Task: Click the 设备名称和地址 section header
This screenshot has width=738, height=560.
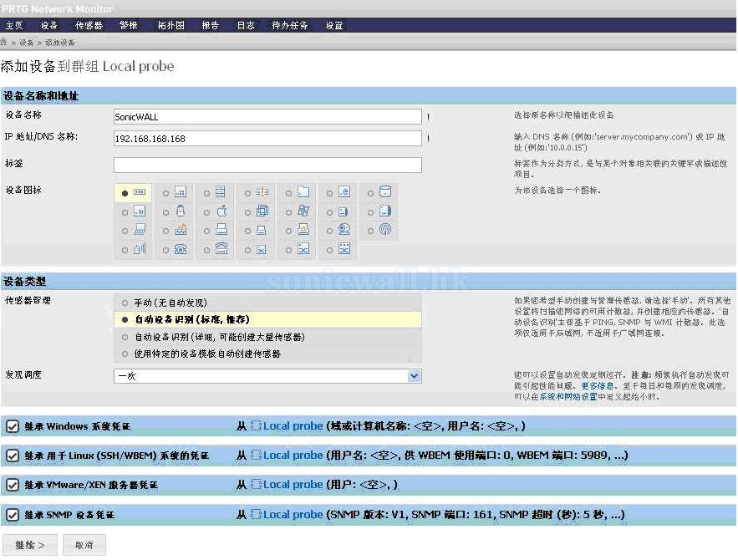Action: [x=368, y=95]
